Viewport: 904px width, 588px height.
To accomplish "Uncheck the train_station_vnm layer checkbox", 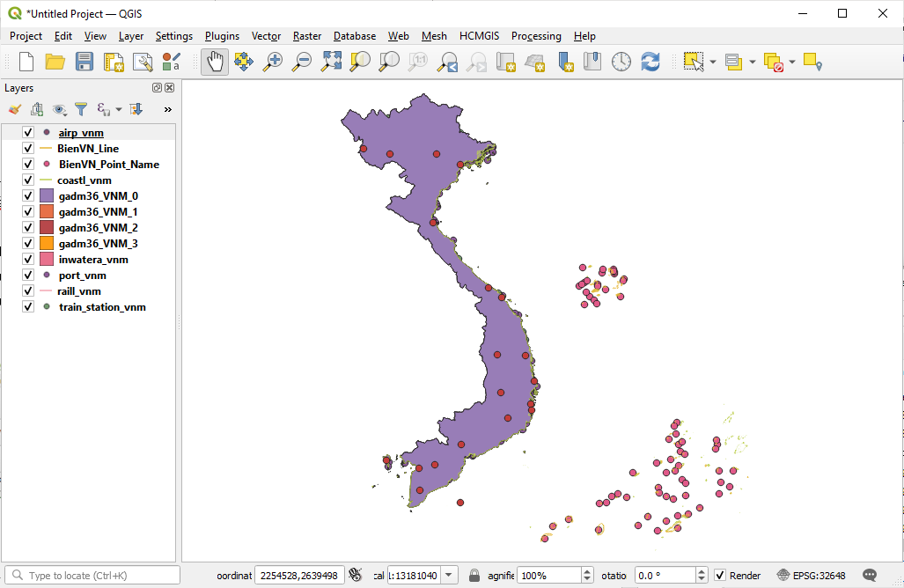I will click(x=27, y=306).
